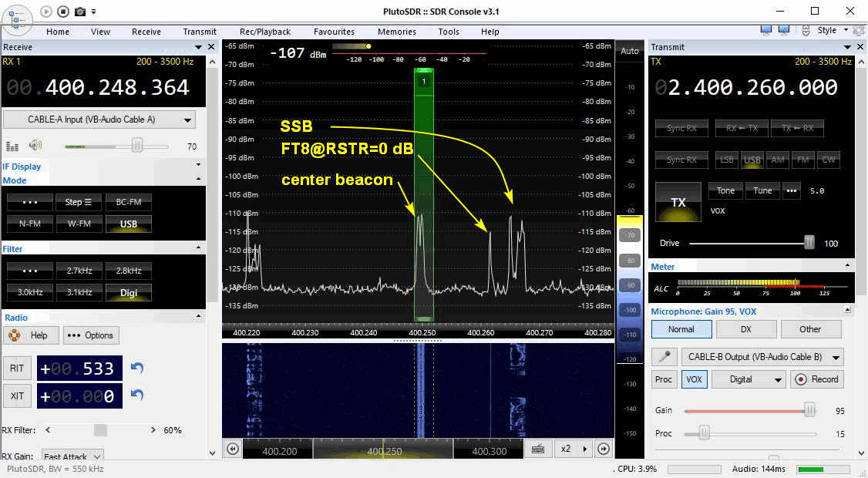Click the keyboard icon below the waterfall
Screen dimensions: 868x478
point(539,449)
